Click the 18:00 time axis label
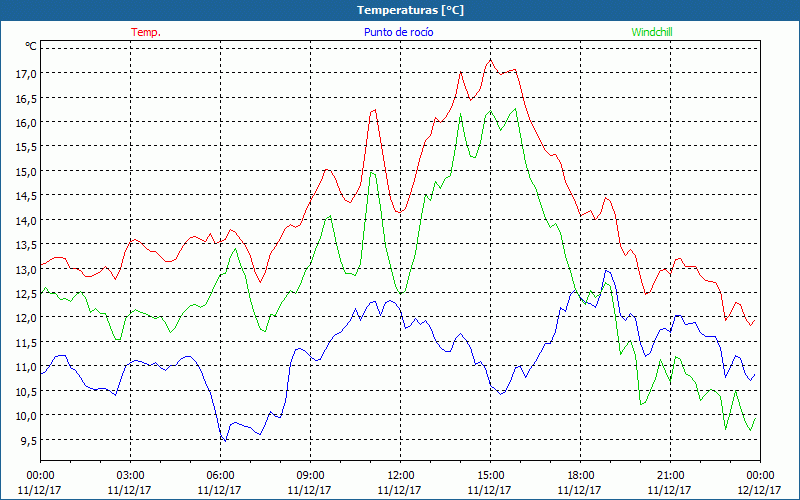 580,476
